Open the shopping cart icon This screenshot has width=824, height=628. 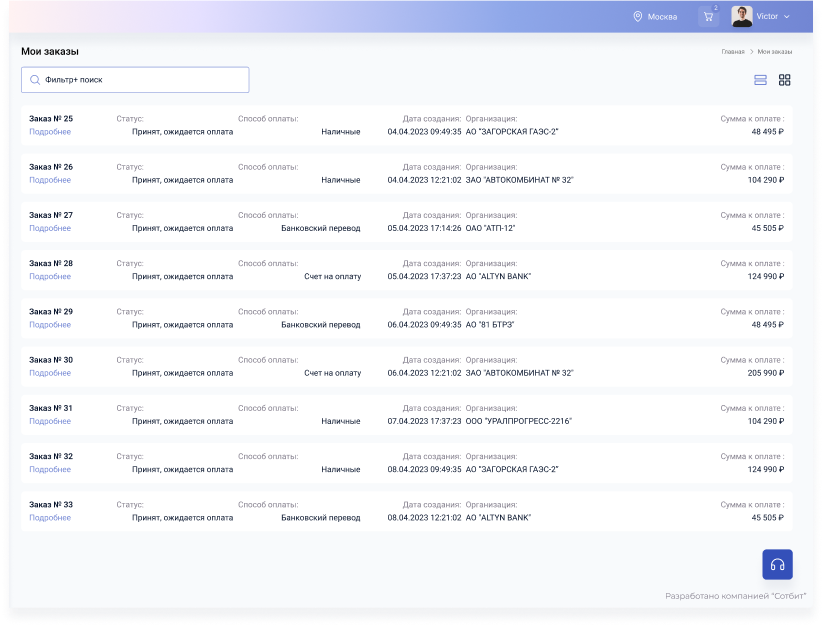(x=708, y=17)
